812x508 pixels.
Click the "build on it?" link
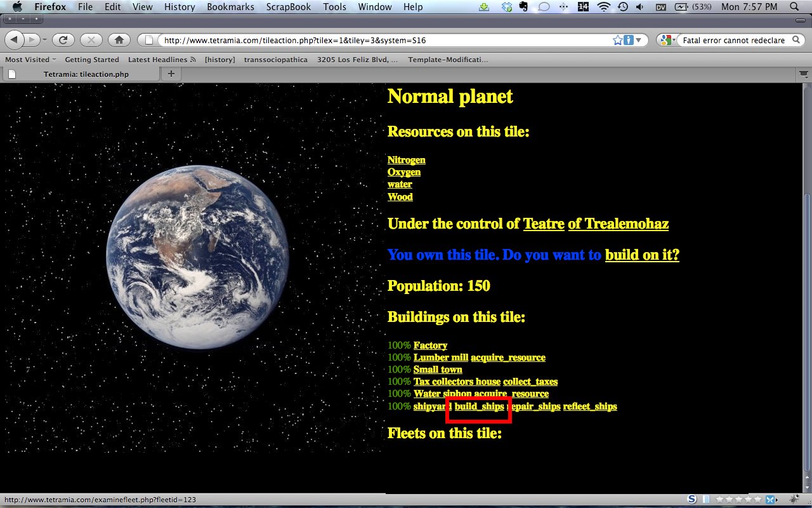642,255
